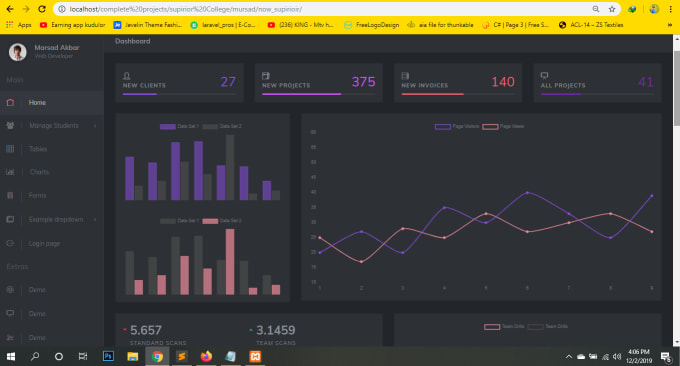Screen dimensions: 680x366
Task: Open the Windows Start menu
Action: tap(11, 356)
